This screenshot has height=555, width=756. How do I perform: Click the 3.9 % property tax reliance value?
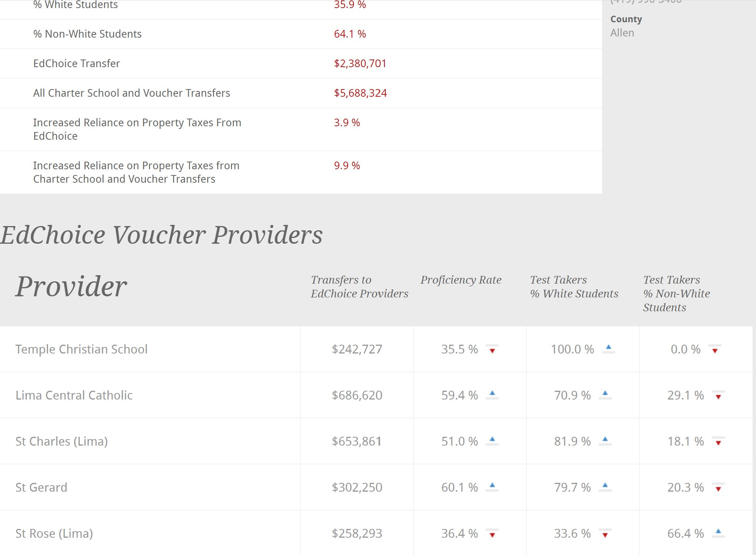(347, 122)
